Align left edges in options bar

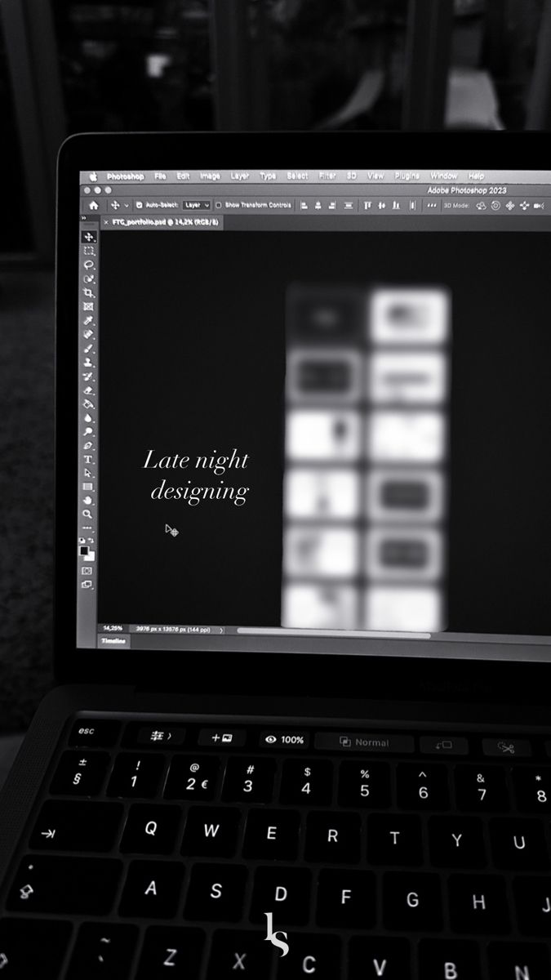coord(304,206)
